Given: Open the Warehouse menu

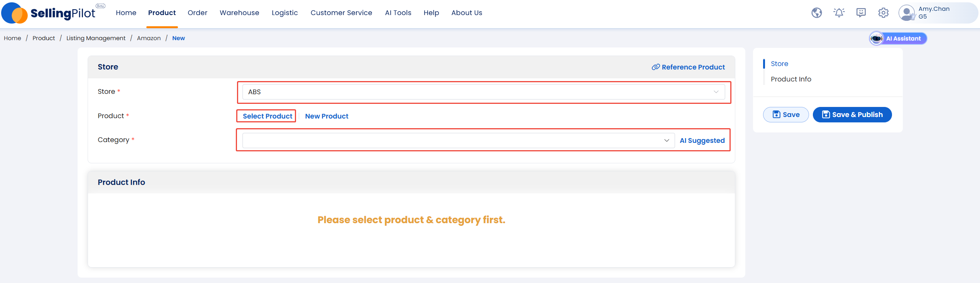Looking at the screenshot, I should pos(239,13).
